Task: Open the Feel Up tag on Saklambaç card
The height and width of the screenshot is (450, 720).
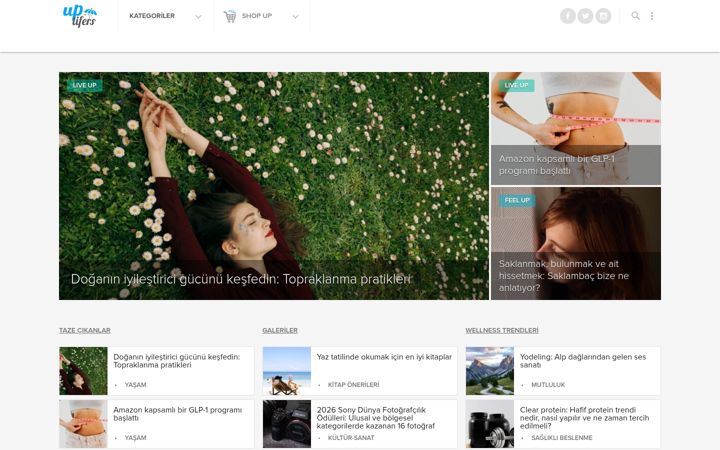Action: 517,200
